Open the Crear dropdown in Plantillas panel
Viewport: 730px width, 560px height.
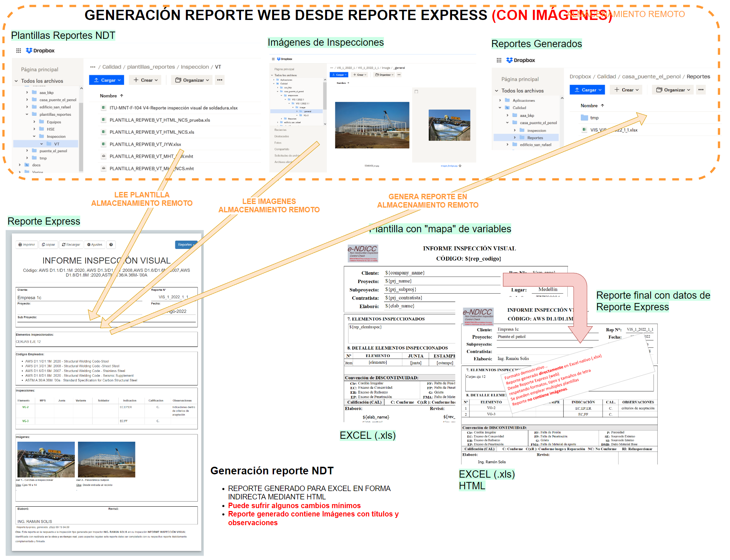click(x=145, y=80)
